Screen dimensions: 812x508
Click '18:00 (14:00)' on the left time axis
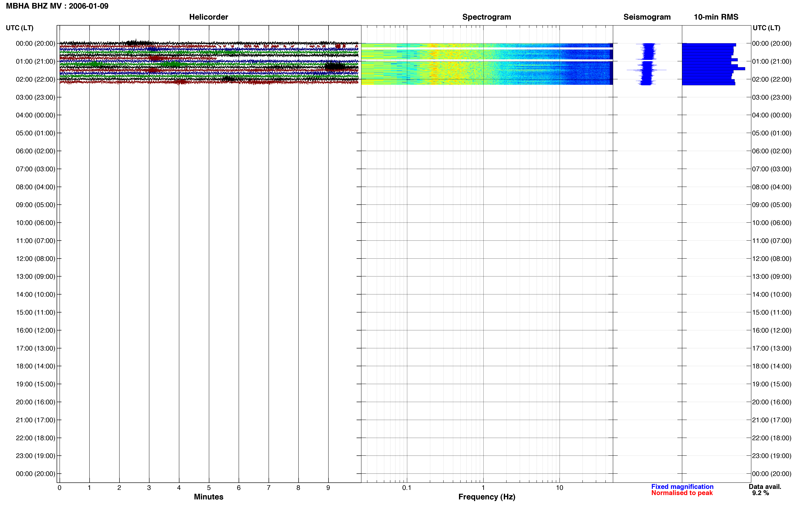point(36,366)
